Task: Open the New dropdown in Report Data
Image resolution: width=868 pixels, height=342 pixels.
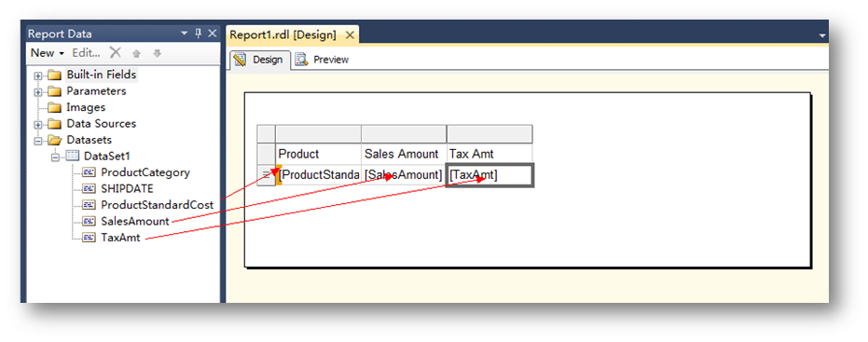Action: (48, 53)
